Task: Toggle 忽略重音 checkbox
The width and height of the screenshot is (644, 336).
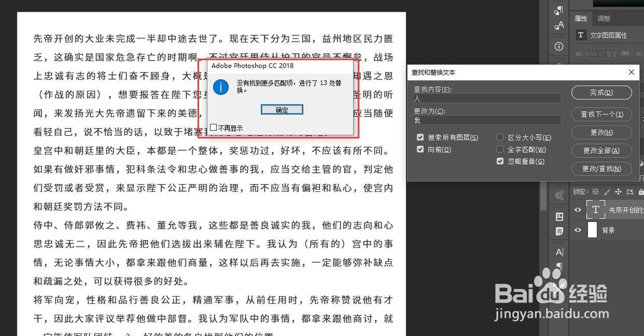Action: point(500,161)
